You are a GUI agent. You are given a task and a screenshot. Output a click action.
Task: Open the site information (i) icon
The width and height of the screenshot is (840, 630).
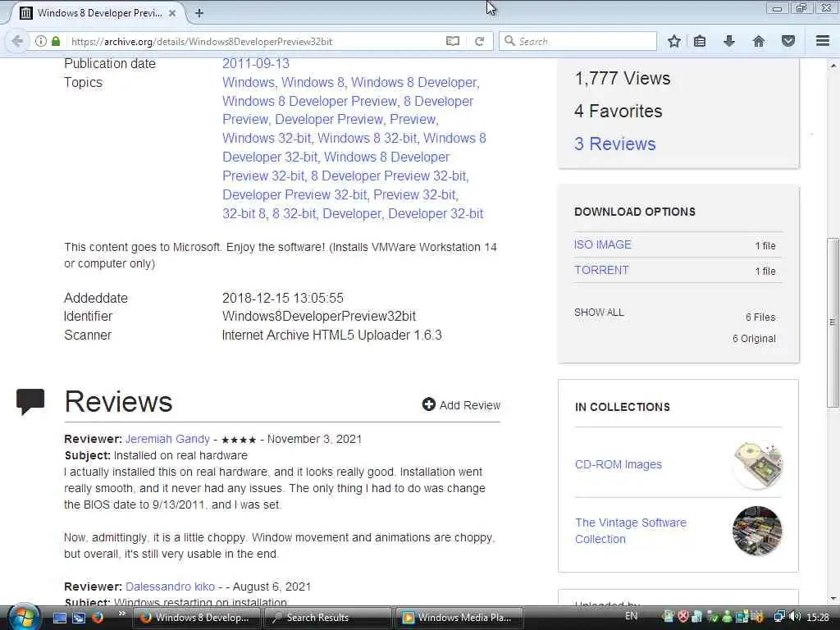[x=41, y=41]
